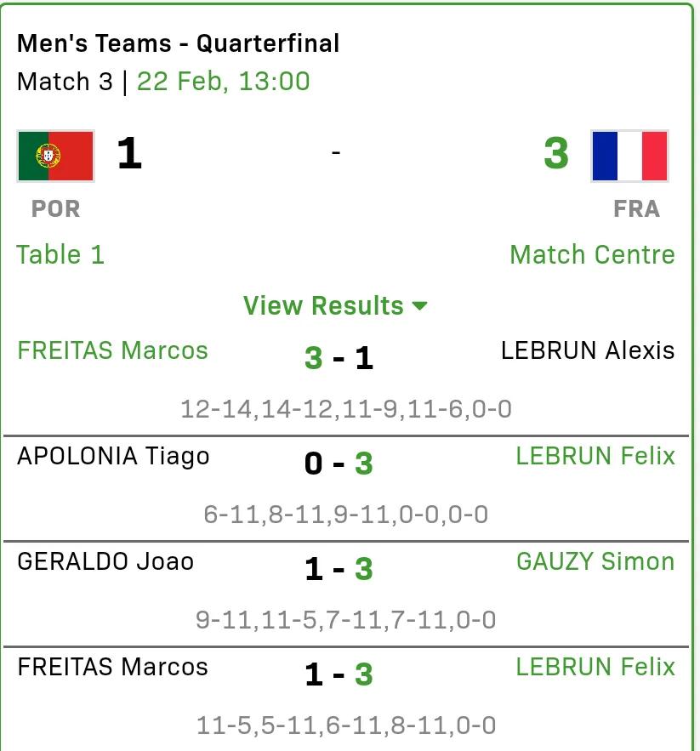The width and height of the screenshot is (700, 751).
Task: Click the France flag icon
Action: point(629,156)
